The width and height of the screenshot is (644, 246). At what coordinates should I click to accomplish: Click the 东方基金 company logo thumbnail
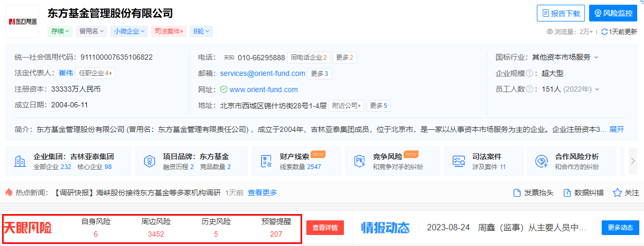point(22,22)
